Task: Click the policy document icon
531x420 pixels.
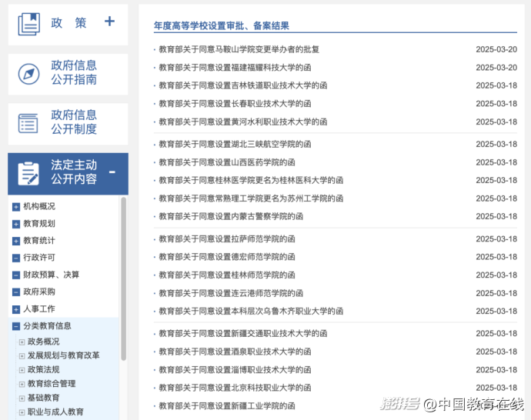Action: pos(29,23)
